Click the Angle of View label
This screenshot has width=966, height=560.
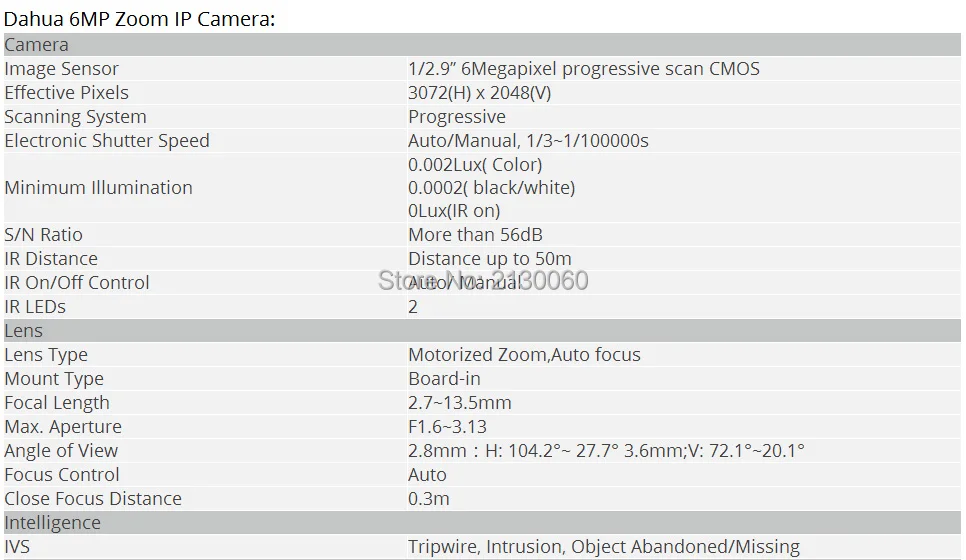coord(60,450)
